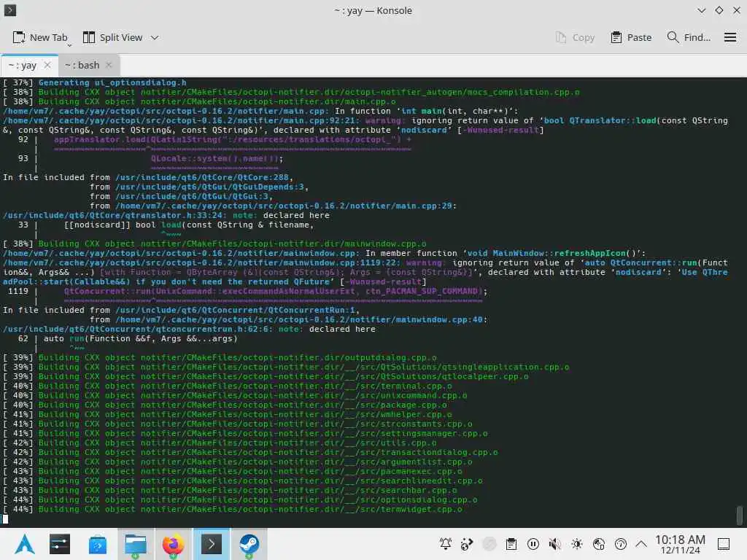Click the line mentioning searchbar.cpp.o
Image resolution: width=747 pixels, height=560 pixels.
[x=229, y=490]
